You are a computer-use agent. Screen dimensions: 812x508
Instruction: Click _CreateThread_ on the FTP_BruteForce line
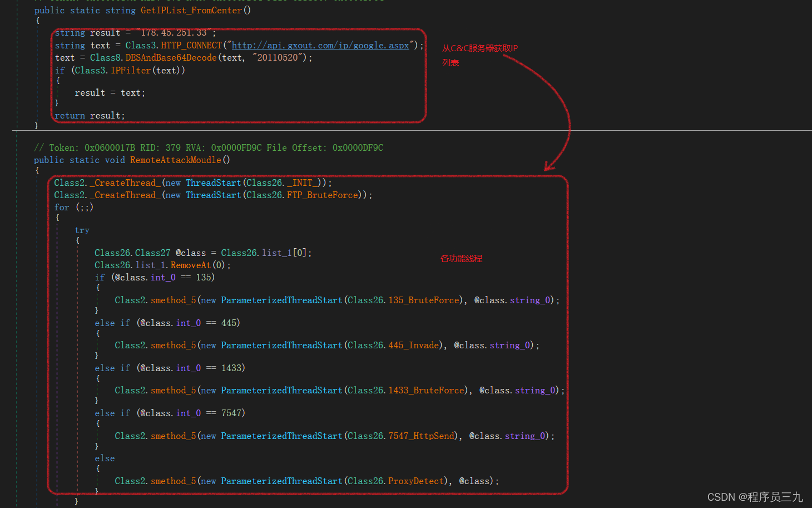[125, 195]
